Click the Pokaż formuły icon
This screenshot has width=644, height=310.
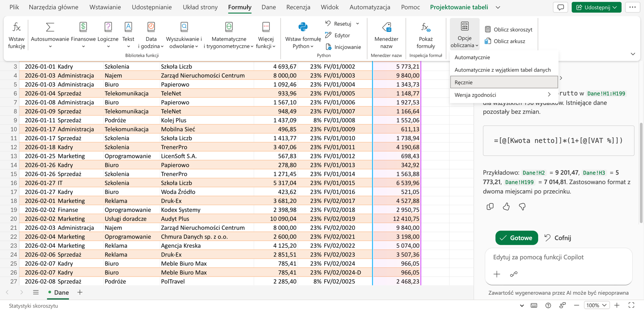(426, 27)
